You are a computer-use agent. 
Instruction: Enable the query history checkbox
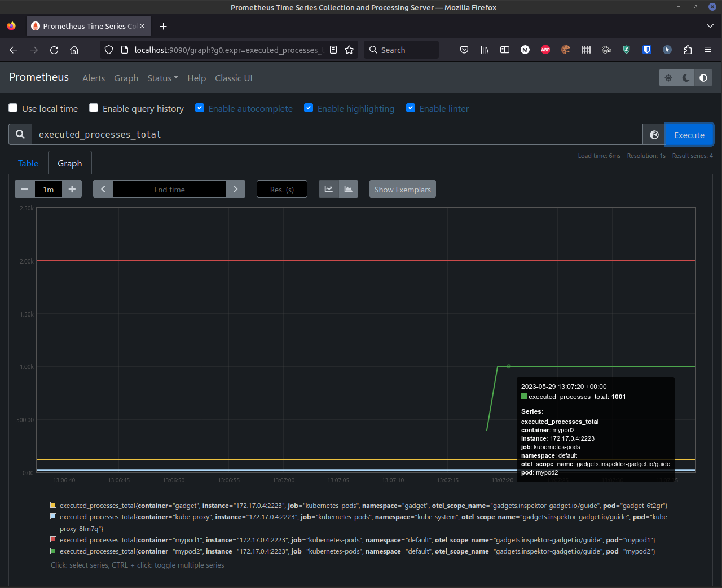pyautogui.click(x=94, y=108)
